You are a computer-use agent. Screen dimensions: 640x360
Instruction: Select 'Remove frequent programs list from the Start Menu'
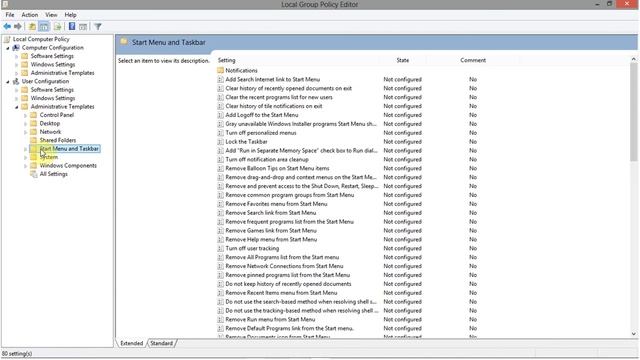(289, 222)
